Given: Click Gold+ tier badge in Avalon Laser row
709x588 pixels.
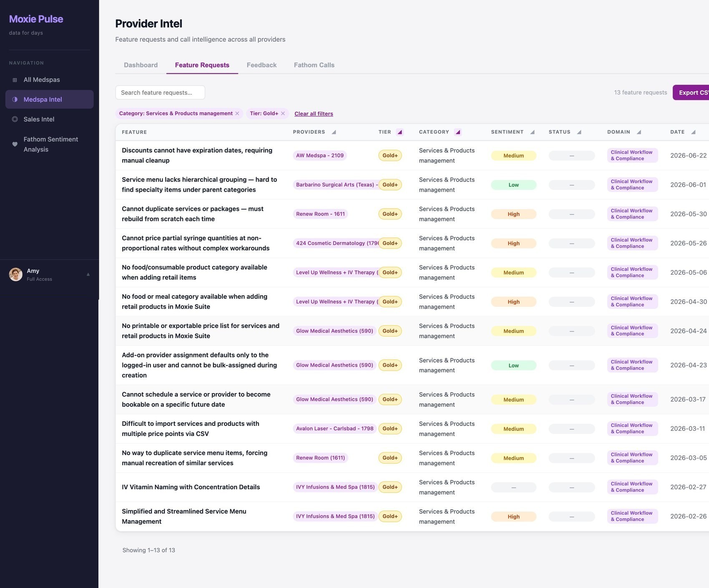Looking at the screenshot, I should [x=390, y=428].
